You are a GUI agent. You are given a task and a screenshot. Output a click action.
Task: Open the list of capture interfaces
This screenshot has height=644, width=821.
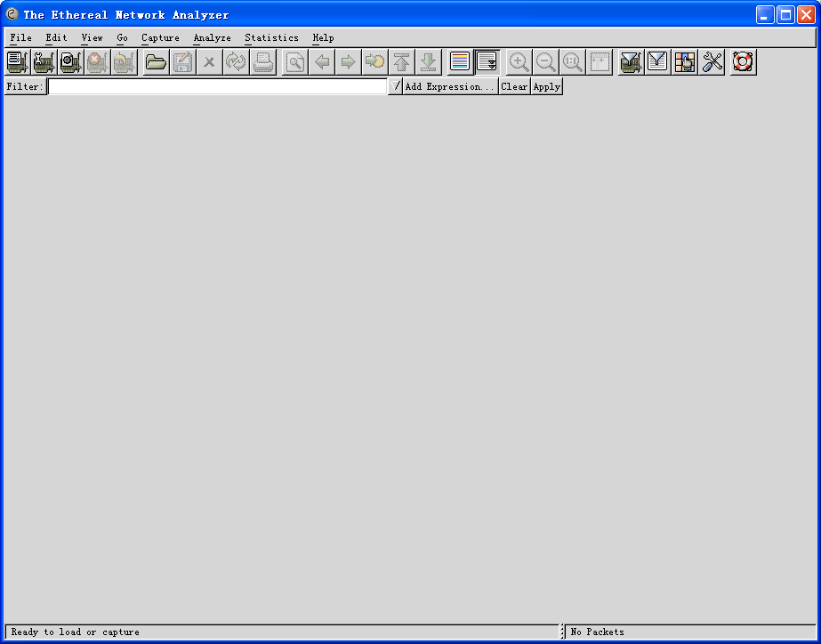coord(18,62)
